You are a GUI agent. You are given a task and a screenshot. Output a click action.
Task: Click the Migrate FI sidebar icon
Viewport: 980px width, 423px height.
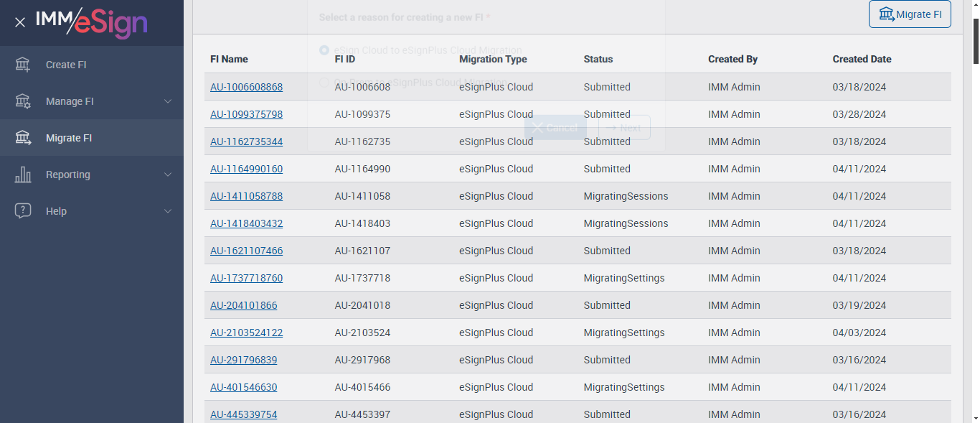(x=23, y=138)
